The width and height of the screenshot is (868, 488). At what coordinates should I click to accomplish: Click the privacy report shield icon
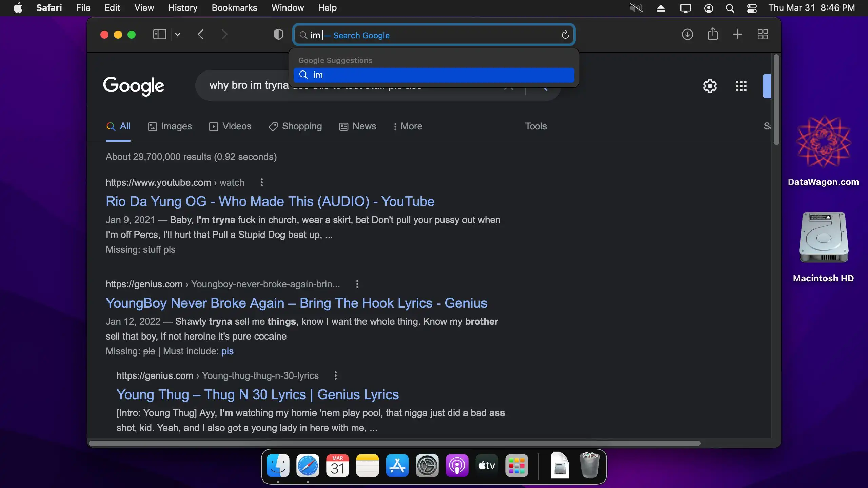(x=278, y=34)
